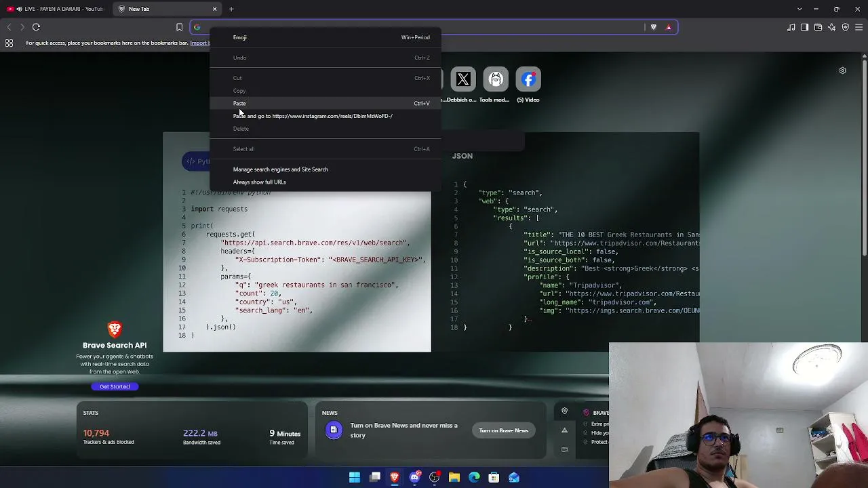The height and width of the screenshot is (488, 868).
Task: Open new tab page customize gear
Action: [842, 70]
